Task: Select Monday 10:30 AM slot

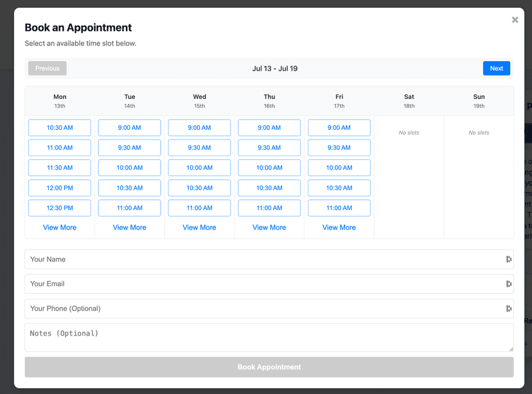Action: pos(60,128)
